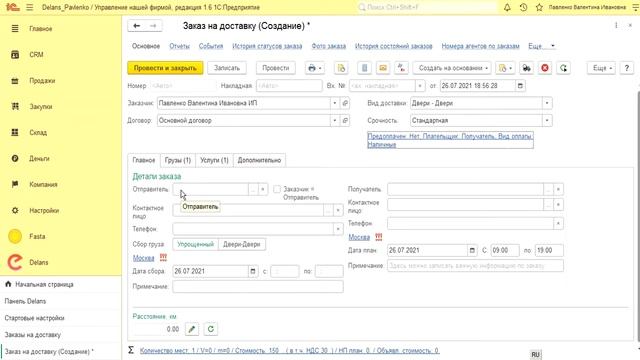This screenshot has height=360, width=640.
Task: Open Заказы на доставку in open pages list
Action: [x=33, y=335]
